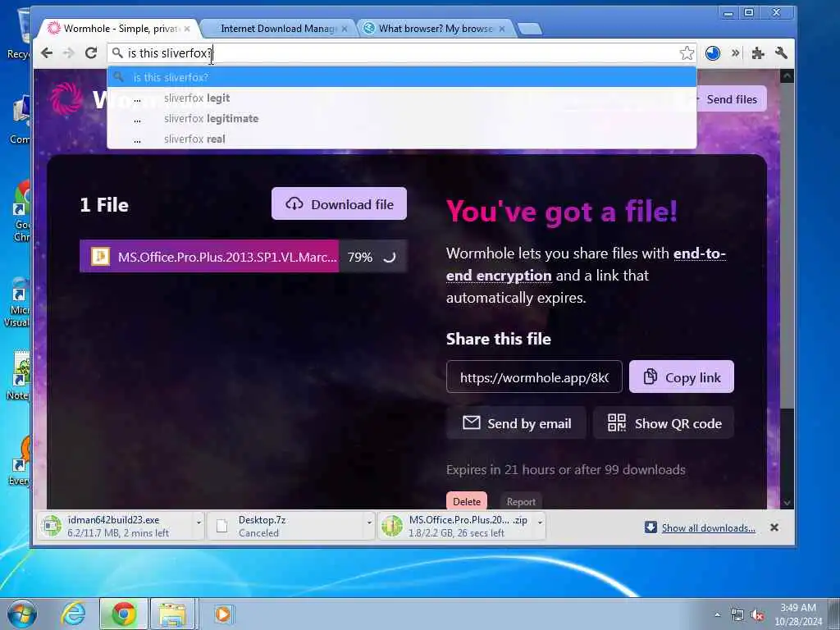Go back with the browser back arrow
Screen dimensions: 840x630
pyautogui.click(x=47, y=53)
